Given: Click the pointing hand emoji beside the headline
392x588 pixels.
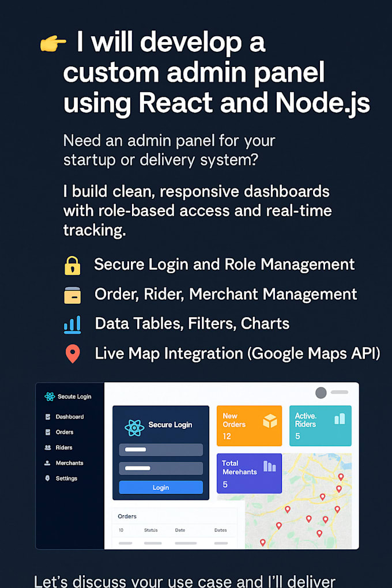Looking at the screenshot, I should tap(53, 43).
